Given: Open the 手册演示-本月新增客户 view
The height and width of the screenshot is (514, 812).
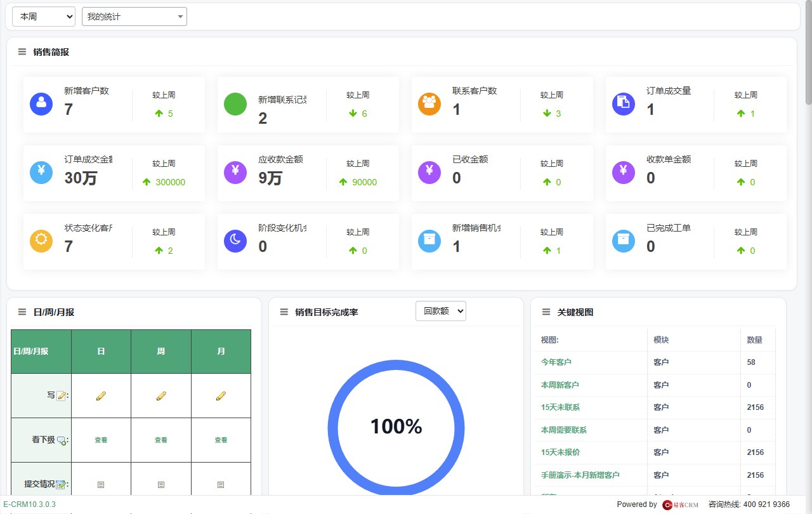Looking at the screenshot, I should coord(580,475).
